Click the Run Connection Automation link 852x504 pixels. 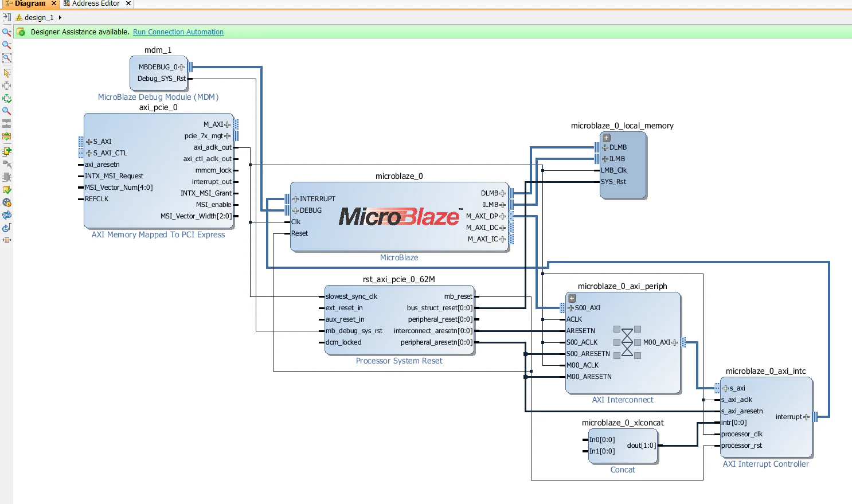[x=178, y=32]
